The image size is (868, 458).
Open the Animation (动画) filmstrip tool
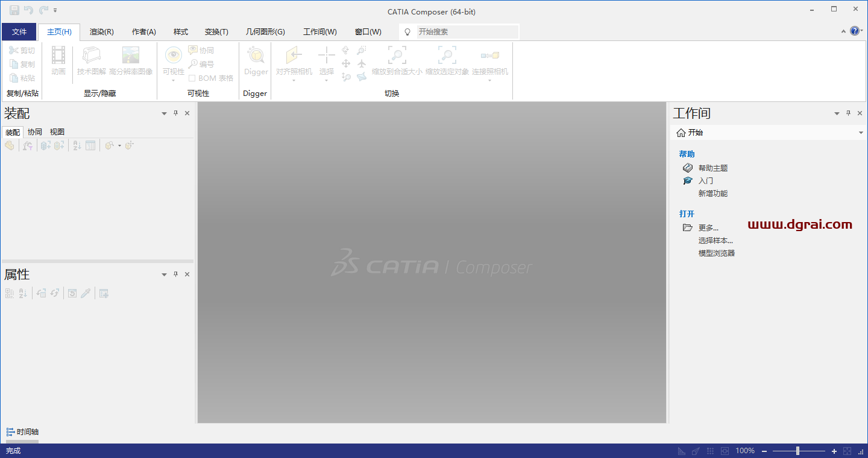58,61
